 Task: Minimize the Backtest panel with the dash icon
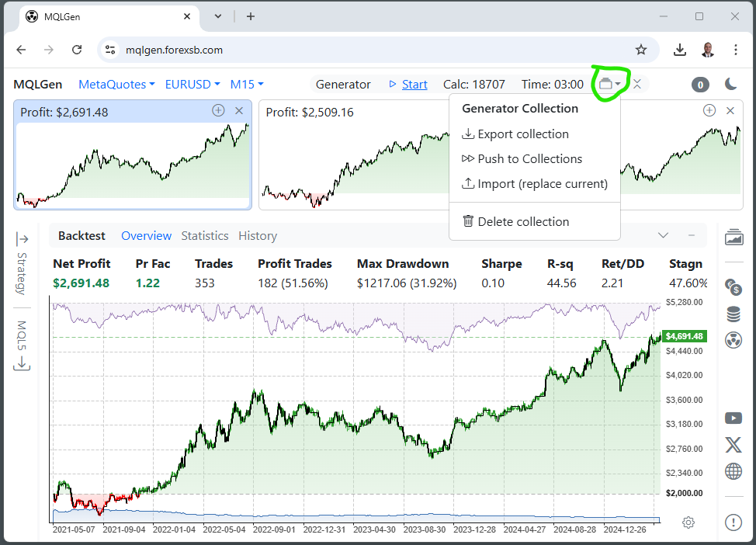pos(692,235)
